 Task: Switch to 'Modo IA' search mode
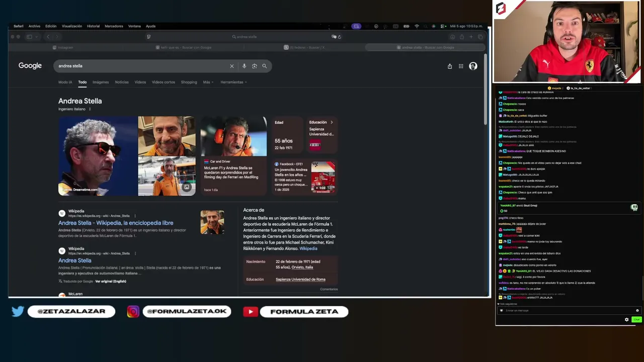point(65,82)
